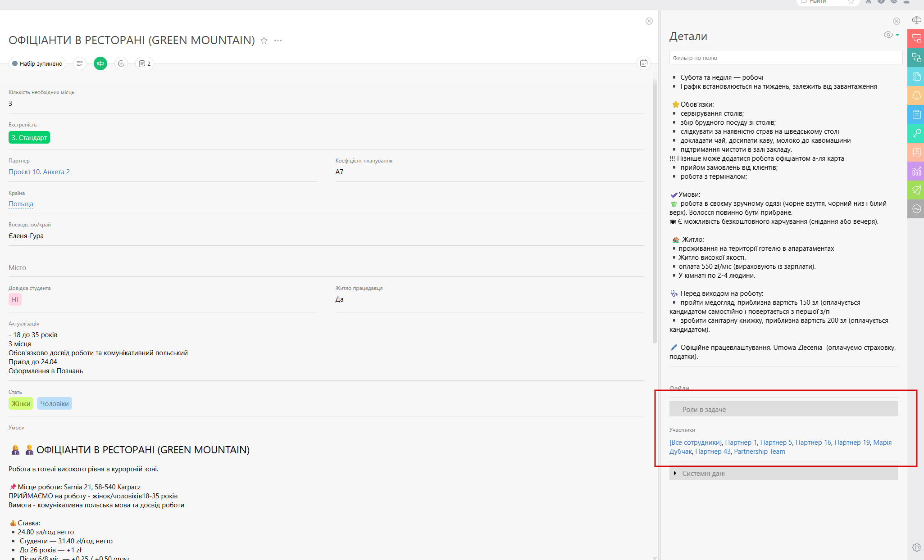The width and height of the screenshot is (924, 560).
Task: Click the orange bell notifications icon
Action: [x=916, y=95]
